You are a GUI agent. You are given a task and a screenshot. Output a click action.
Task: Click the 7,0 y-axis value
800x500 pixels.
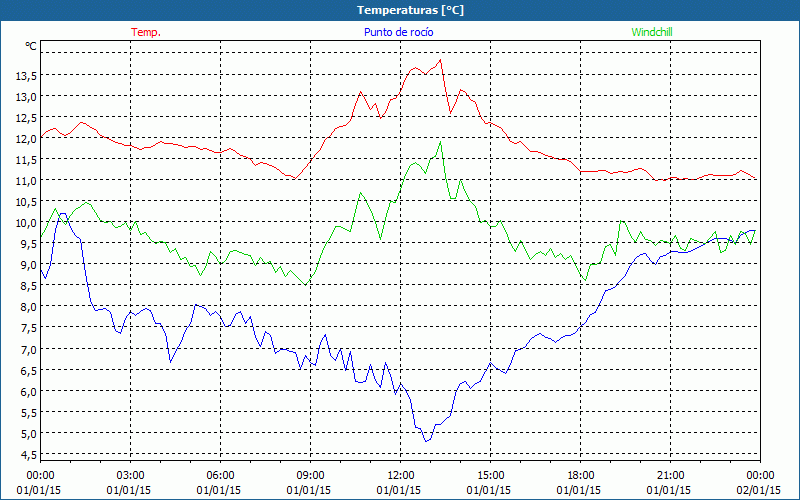(28, 349)
